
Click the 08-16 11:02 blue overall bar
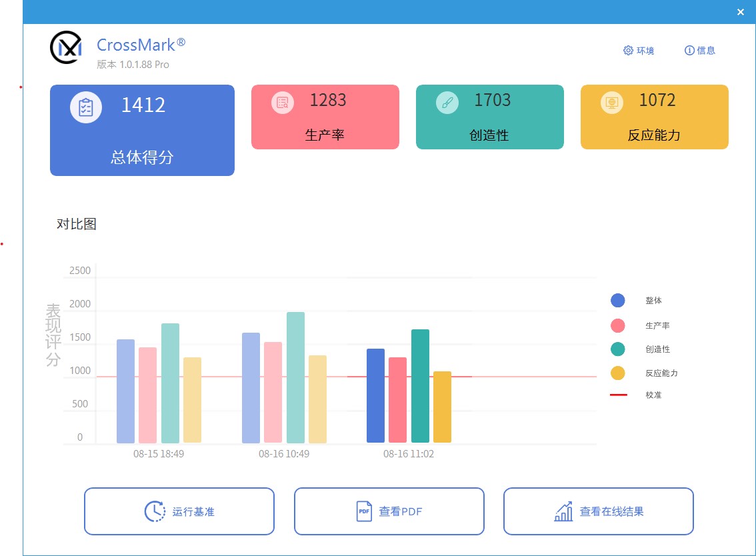(375, 396)
